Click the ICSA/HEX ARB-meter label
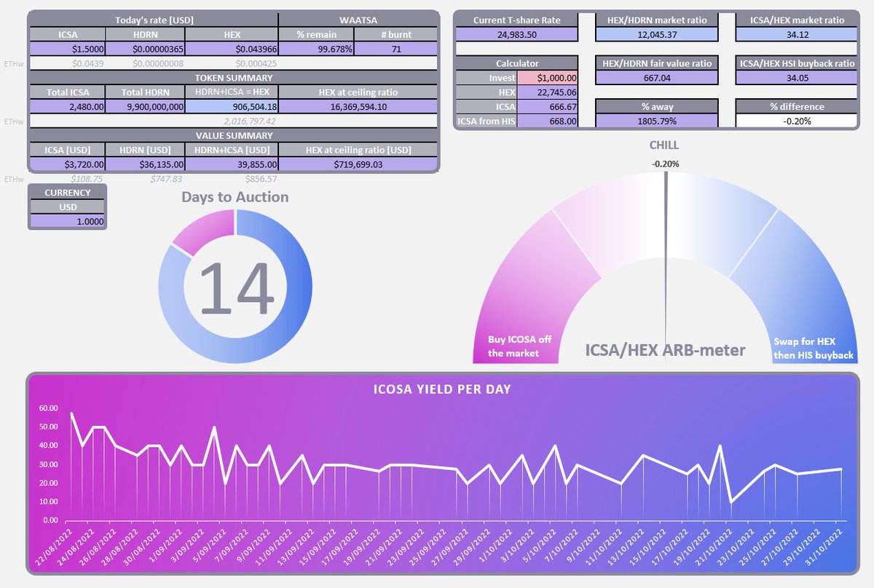Image resolution: width=874 pixels, height=588 pixels. [x=666, y=350]
